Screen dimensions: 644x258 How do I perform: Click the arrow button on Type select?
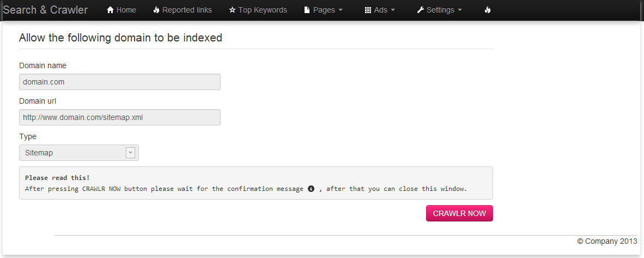pyautogui.click(x=130, y=153)
